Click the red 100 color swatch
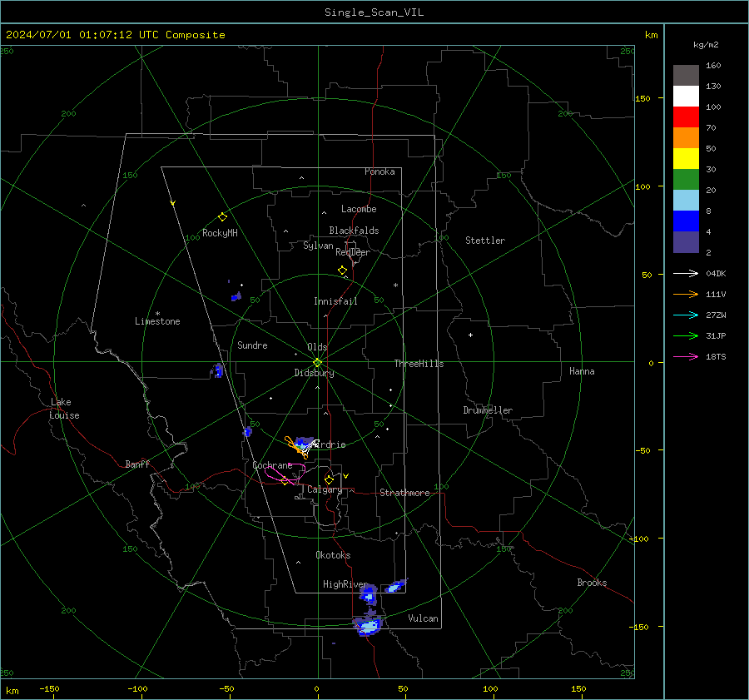The height and width of the screenshot is (700, 749). pyautogui.click(x=686, y=117)
